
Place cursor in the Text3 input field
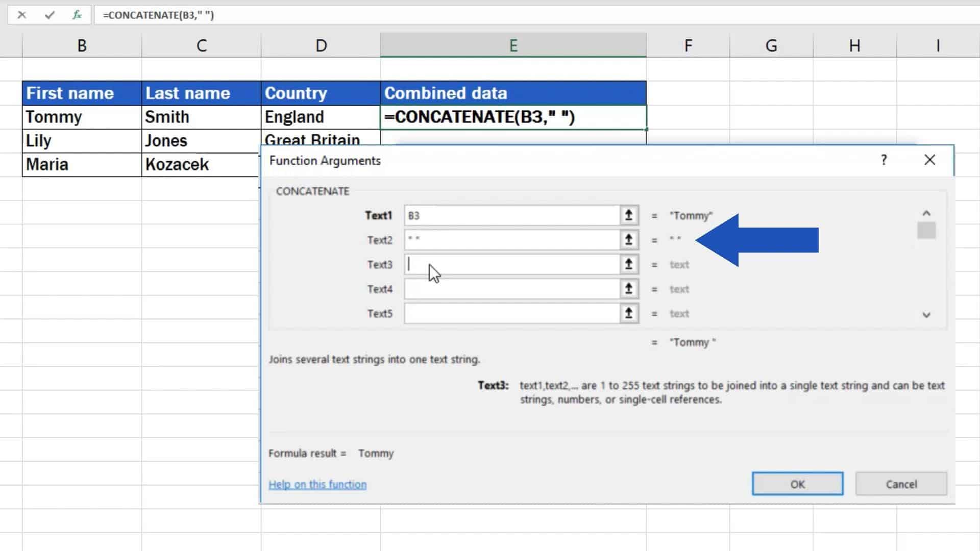510,264
